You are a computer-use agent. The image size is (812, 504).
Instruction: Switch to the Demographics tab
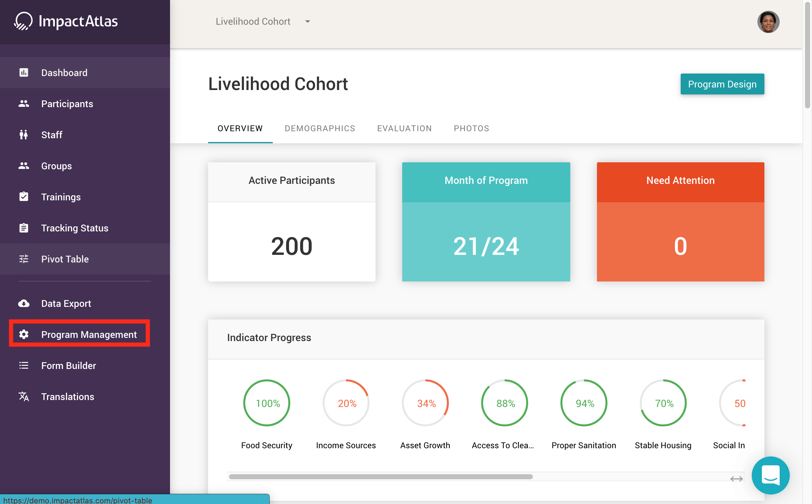coord(320,128)
